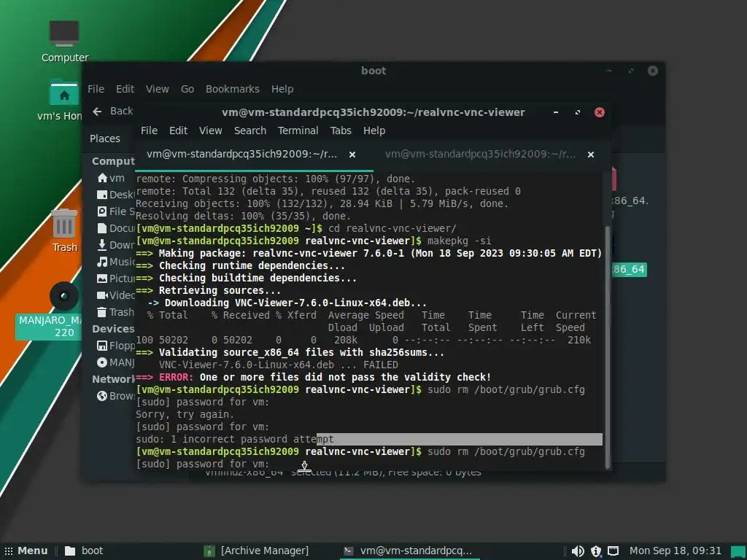Close the second terminal tab
The height and width of the screenshot is (560, 747).
591,155
